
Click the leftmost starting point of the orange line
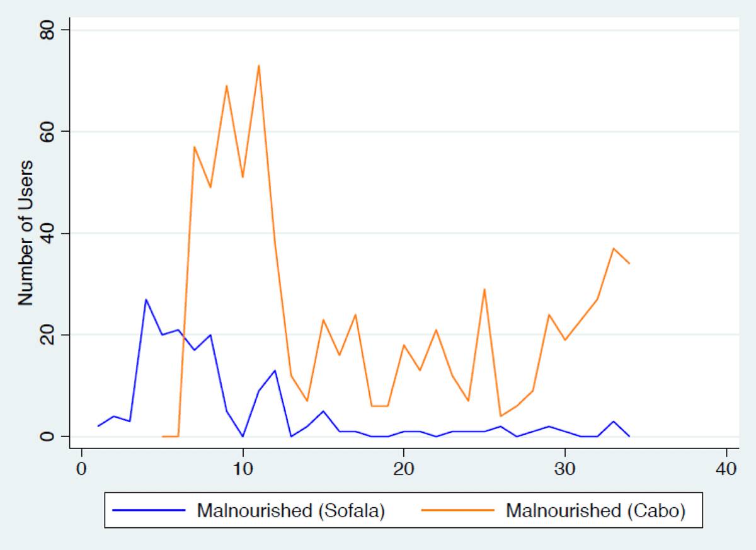coord(163,436)
